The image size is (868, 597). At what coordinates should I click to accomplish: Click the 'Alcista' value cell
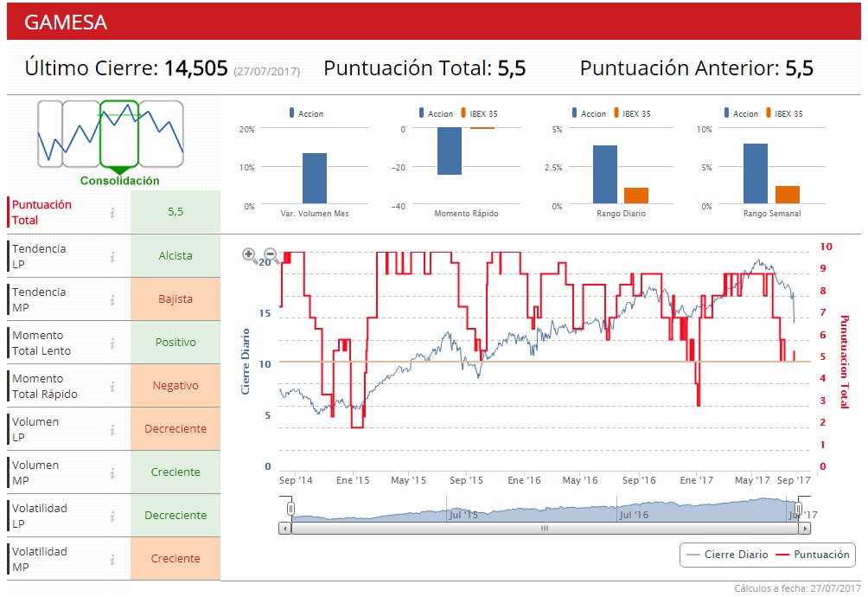(x=176, y=256)
